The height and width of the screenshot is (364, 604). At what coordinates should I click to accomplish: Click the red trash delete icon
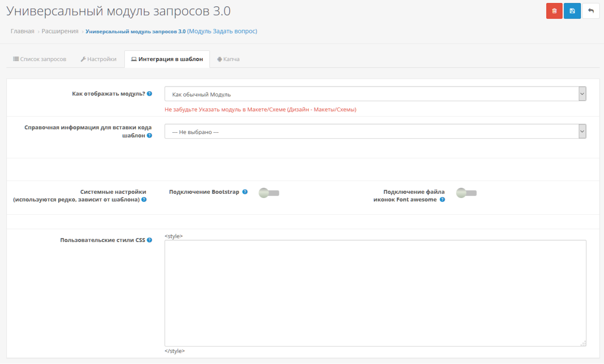click(x=554, y=11)
